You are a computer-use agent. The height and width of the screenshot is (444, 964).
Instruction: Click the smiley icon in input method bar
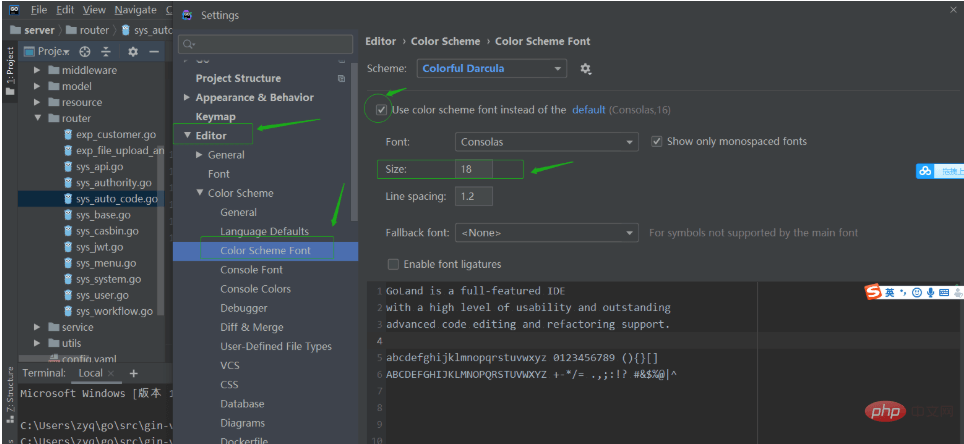click(x=917, y=293)
